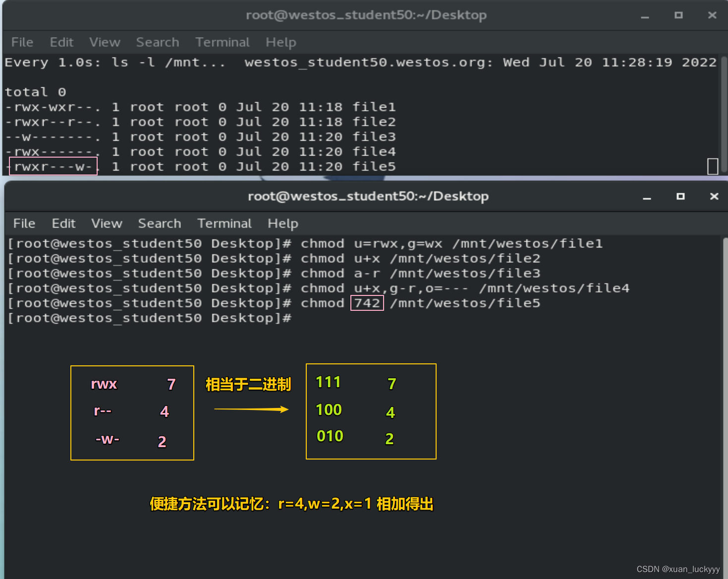Open Help menu in lower terminal window
The width and height of the screenshot is (728, 579).
coord(282,224)
